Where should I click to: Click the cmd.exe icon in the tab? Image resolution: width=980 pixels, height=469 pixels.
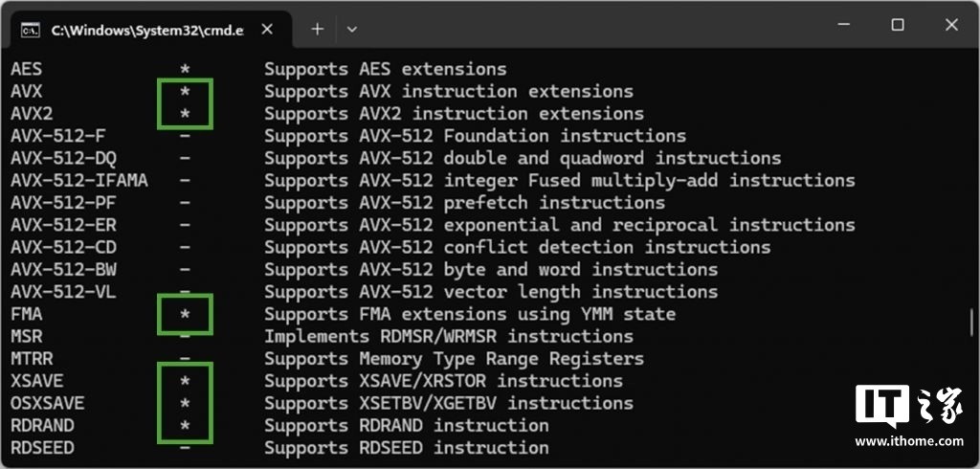point(30,30)
